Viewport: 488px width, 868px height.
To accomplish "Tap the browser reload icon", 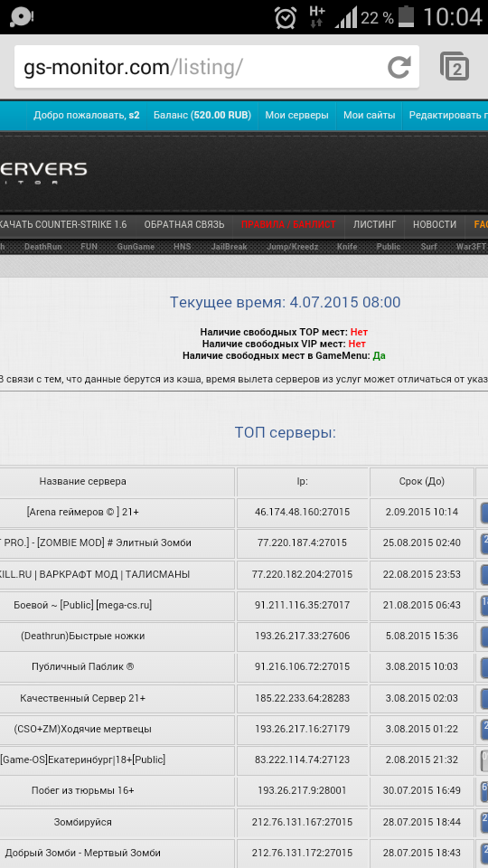I will point(399,68).
